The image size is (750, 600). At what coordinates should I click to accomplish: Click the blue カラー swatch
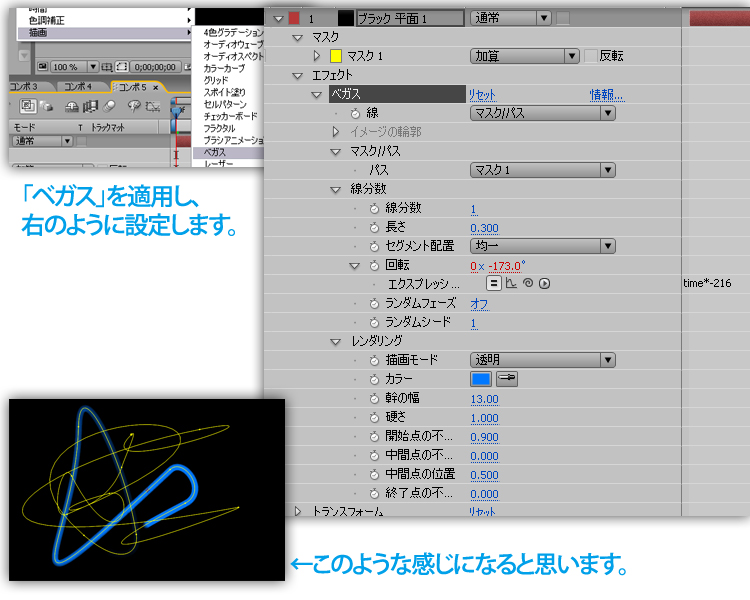481,380
